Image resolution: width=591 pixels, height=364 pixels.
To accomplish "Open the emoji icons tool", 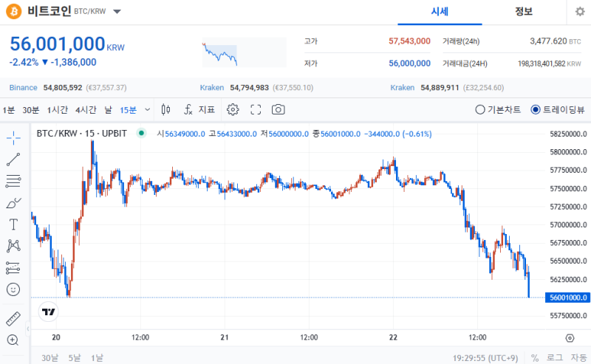I will pyautogui.click(x=13, y=289).
